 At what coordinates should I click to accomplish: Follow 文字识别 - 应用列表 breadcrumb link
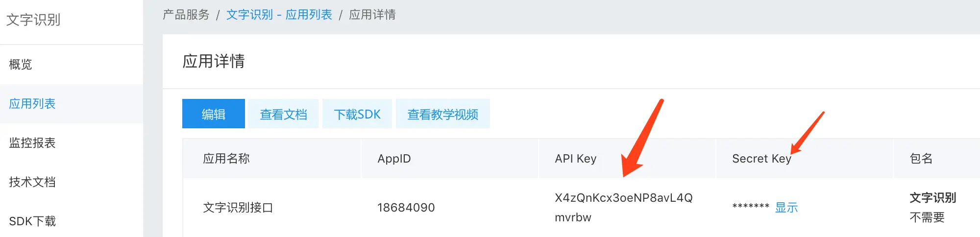[x=279, y=15]
